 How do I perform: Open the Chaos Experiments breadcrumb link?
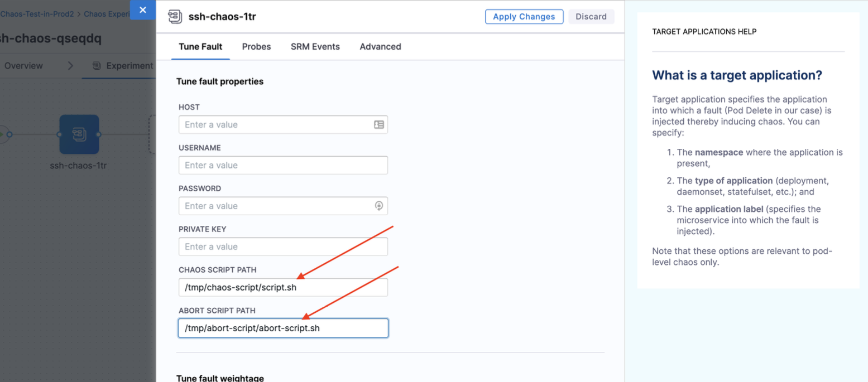(107, 13)
